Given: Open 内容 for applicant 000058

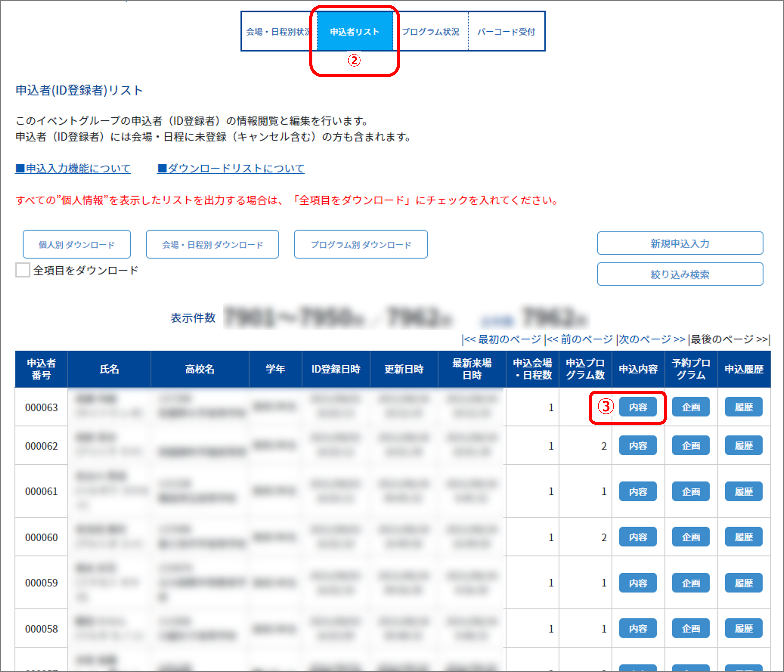Looking at the screenshot, I should [x=638, y=628].
